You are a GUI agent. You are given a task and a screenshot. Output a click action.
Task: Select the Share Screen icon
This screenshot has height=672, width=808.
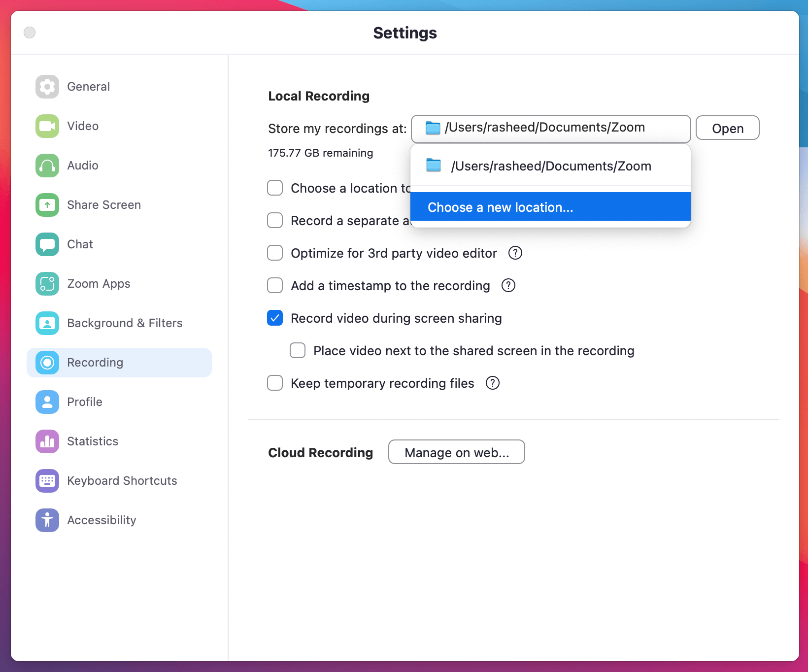coord(47,204)
